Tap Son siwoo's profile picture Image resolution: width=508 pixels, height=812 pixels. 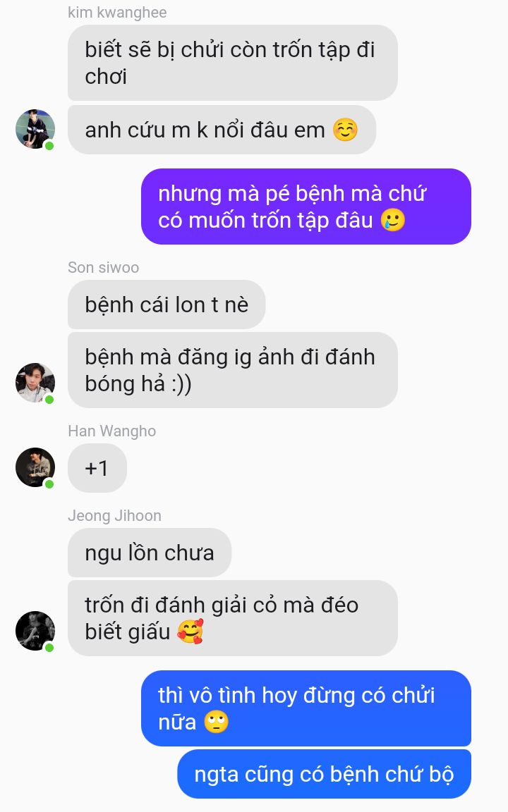click(x=35, y=383)
